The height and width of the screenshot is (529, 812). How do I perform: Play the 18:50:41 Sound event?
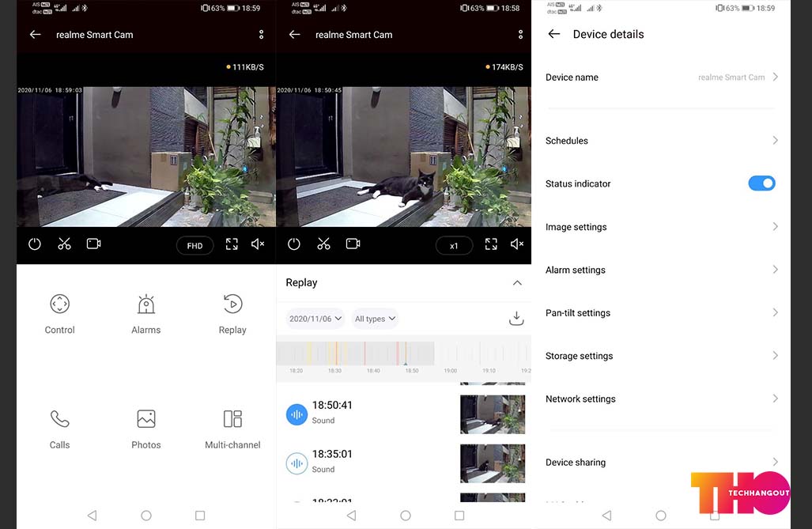pyautogui.click(x=296, y=414)
